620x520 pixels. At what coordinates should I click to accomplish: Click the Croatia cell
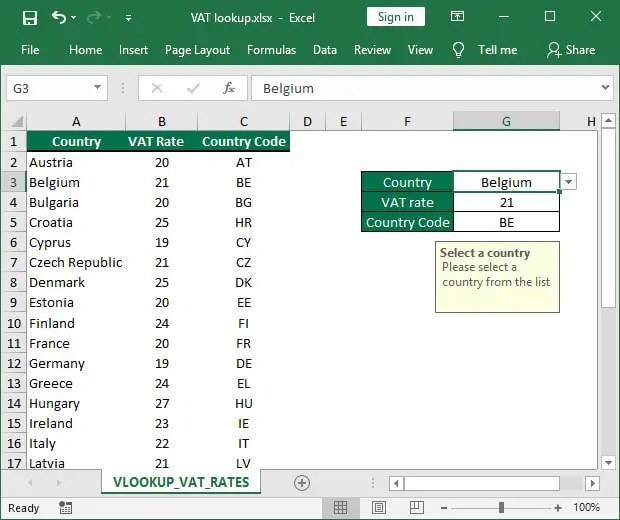(x=76, y=222)
